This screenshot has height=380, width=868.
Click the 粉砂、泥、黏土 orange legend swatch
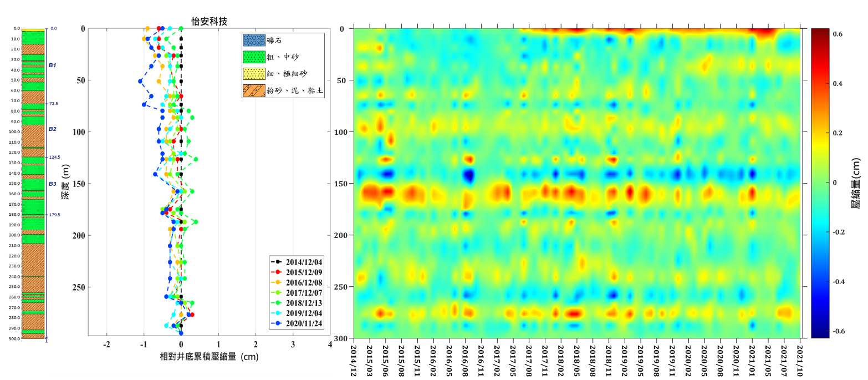254,90
